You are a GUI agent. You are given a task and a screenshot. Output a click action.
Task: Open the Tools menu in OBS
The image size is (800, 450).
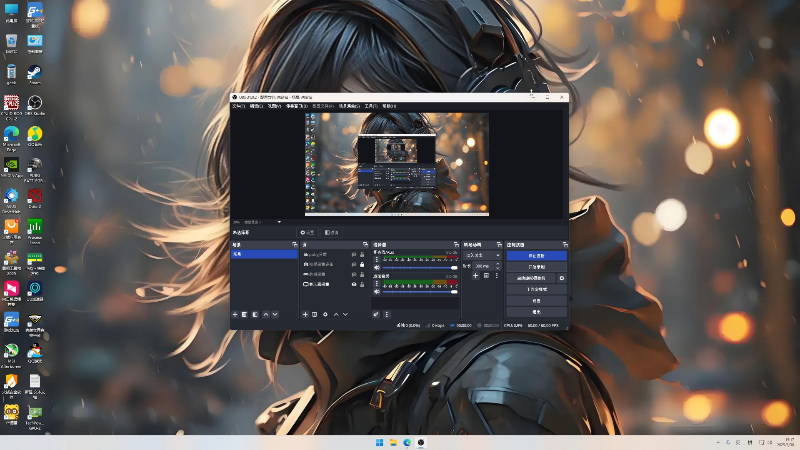pyautogui.click(x=371, y=106)
